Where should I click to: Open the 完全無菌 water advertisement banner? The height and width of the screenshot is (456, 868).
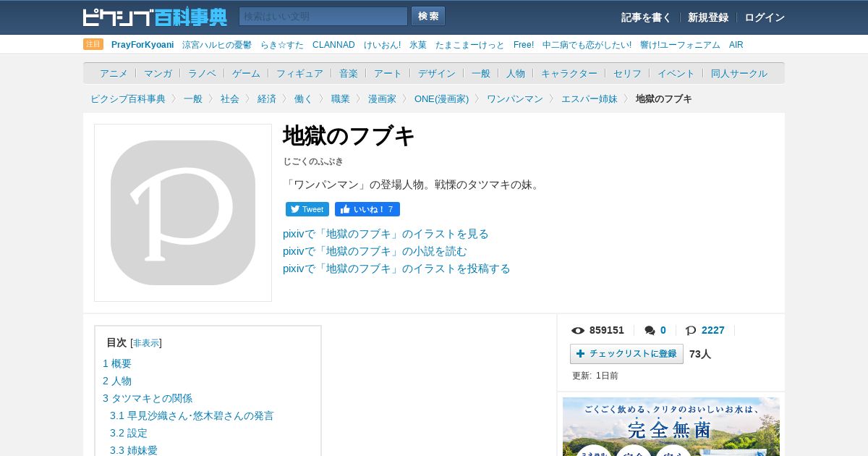[x=671, y=427]
